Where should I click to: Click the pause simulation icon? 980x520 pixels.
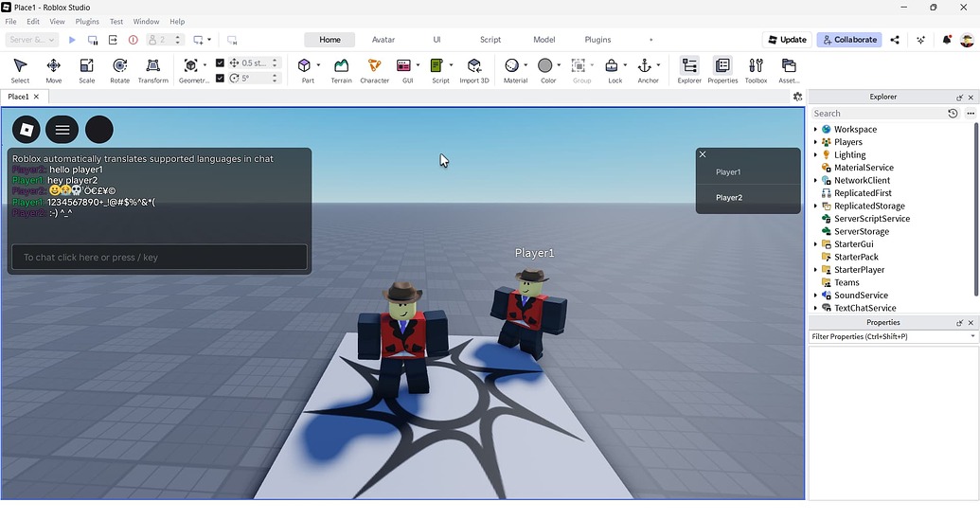tap(93, 40)
